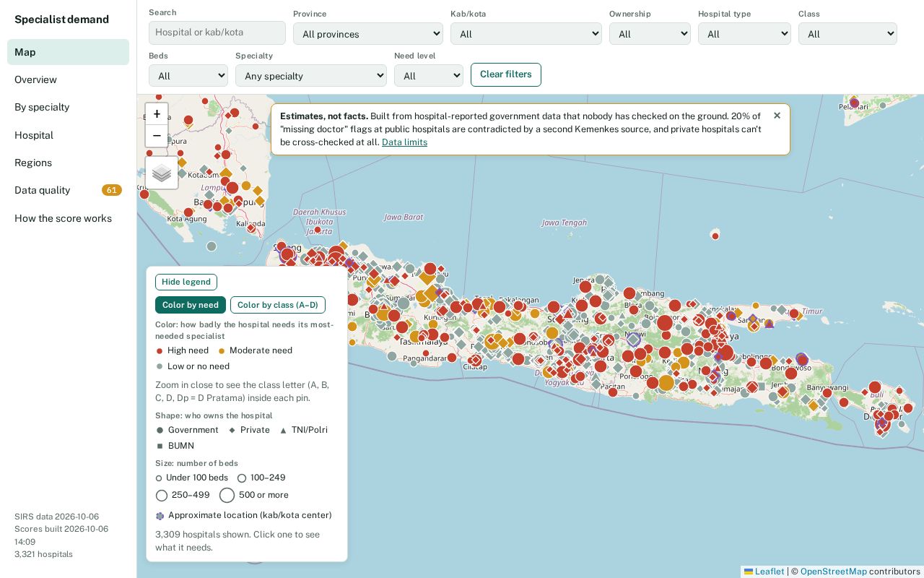This screenshot has height=578, width=924.
Task: Click the 61 badge beside Data quality
Action: pyautogui.click(x=111, y=190)
